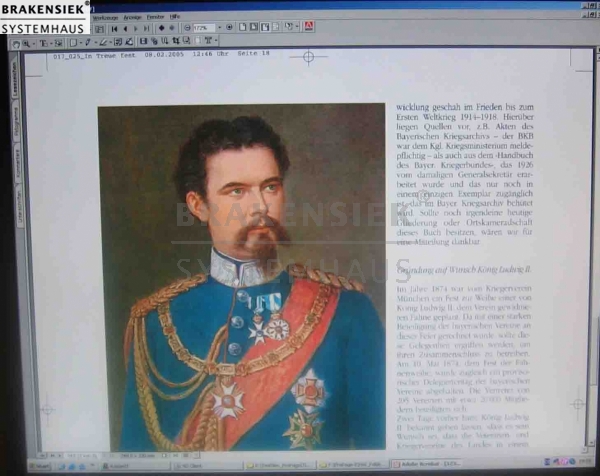Fit the page in the window

pyautogui.click(x=254, y=27)
